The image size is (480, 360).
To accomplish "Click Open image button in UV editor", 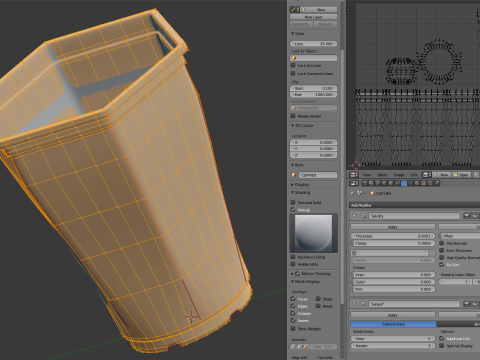I will pyautogui.click(x=460, y=175).
